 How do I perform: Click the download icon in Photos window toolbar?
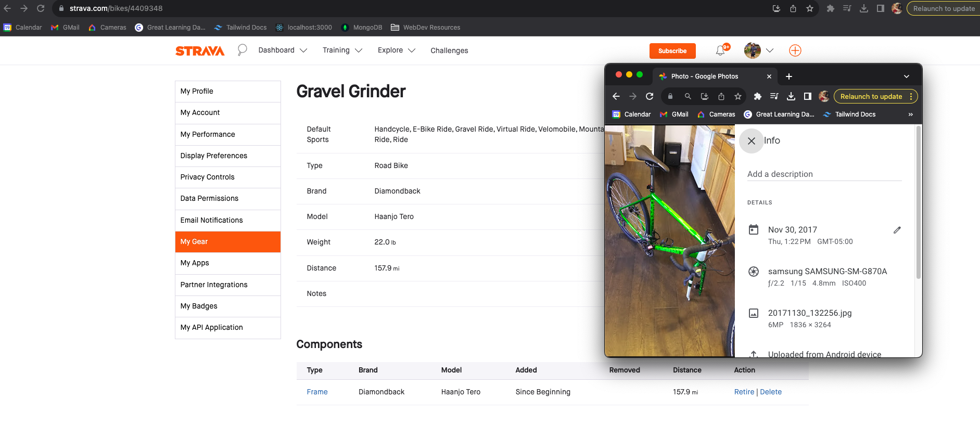791,96
